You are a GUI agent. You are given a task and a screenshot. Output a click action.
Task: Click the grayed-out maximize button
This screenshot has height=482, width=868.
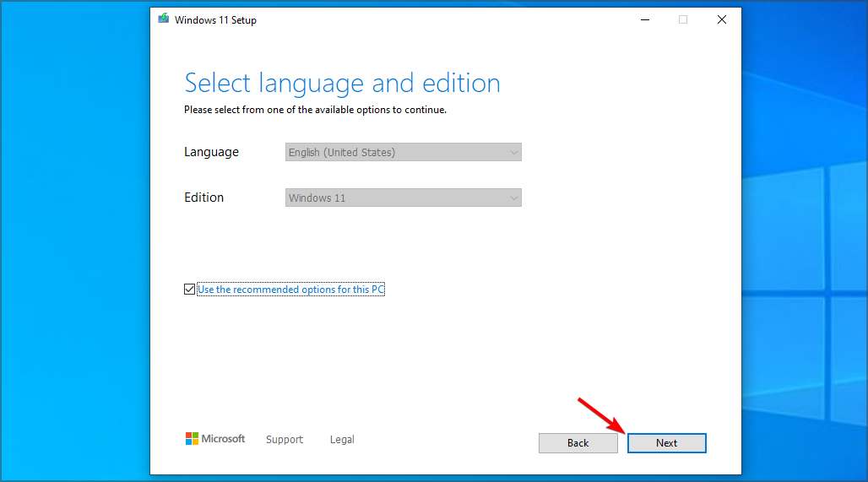[683, 20]
